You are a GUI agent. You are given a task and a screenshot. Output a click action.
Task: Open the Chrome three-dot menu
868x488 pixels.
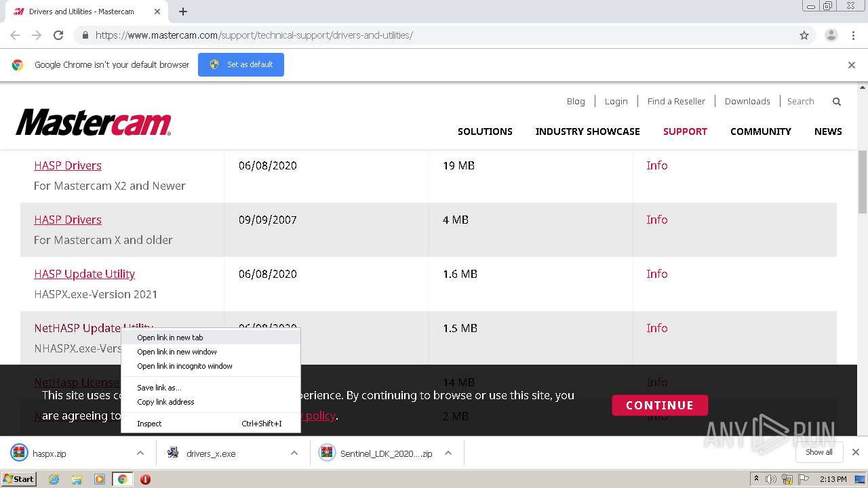tap(853, 35)
